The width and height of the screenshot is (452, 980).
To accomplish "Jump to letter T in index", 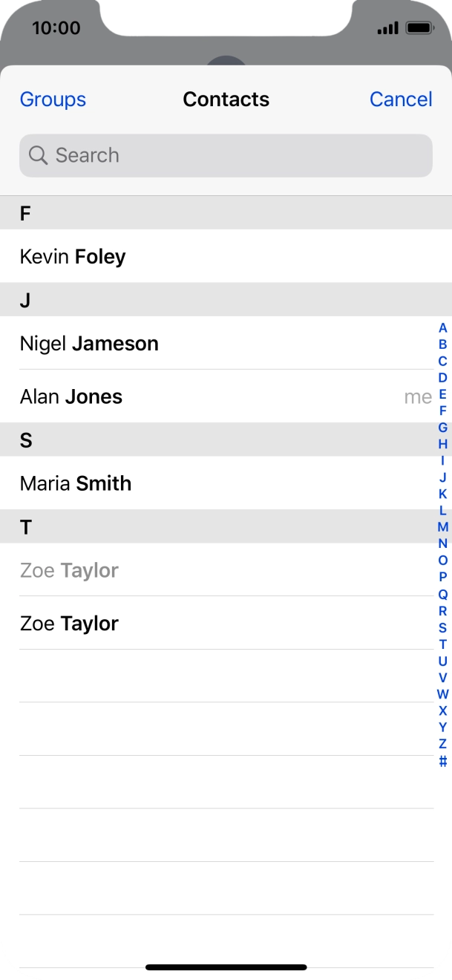I will coord(443,644).
